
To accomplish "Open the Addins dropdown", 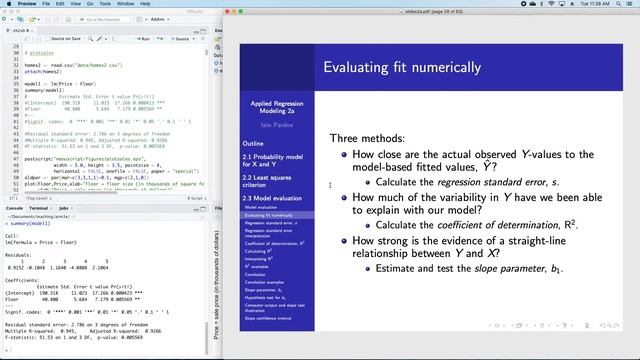I will [x=160, y=19].
